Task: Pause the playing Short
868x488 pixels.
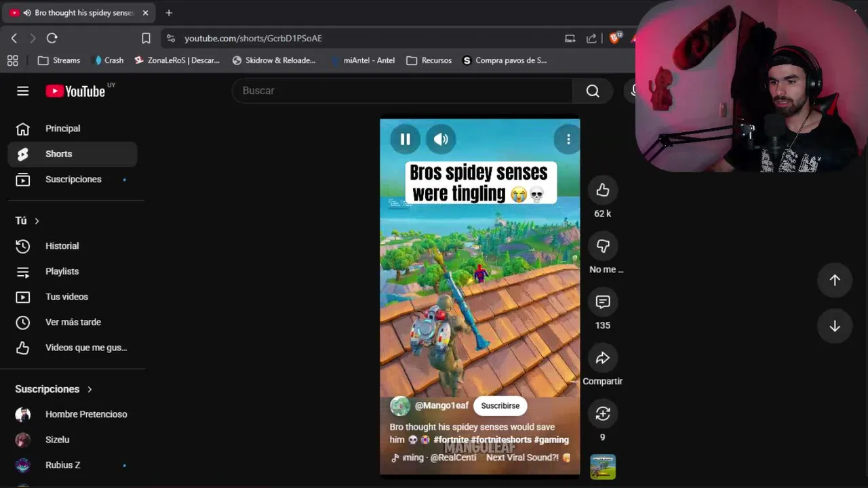Action: pyautogui.click(x=405, y=139)
